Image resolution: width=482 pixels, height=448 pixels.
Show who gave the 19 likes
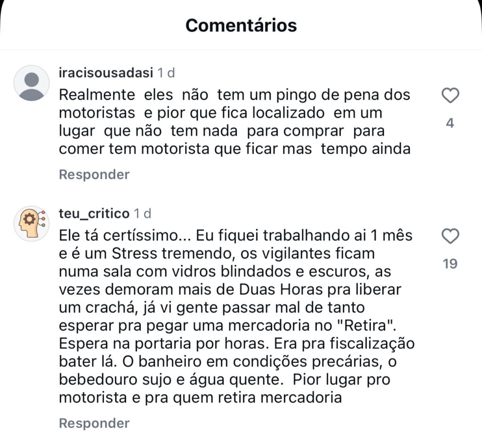tap(450, 264)
